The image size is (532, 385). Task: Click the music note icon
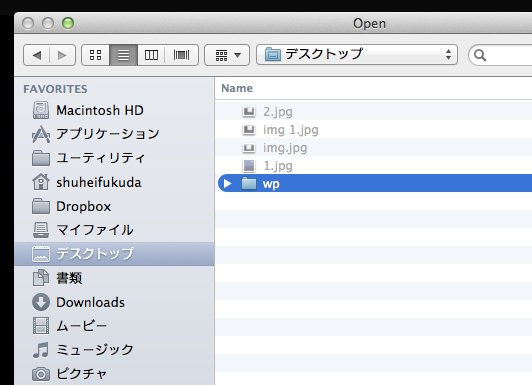(x=41, y=350)
